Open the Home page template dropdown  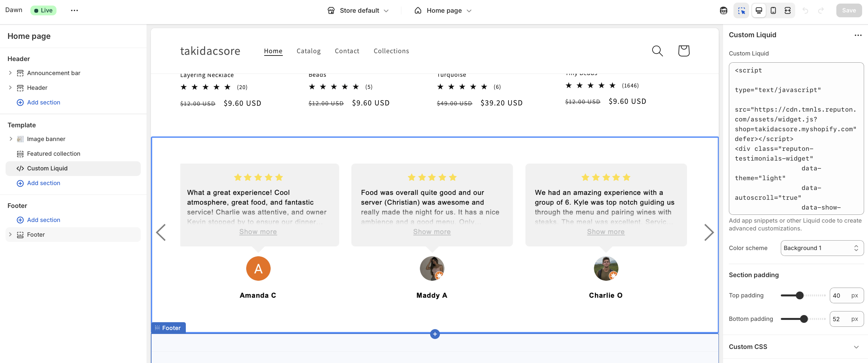pyautogui.click(x=442, y=10)
